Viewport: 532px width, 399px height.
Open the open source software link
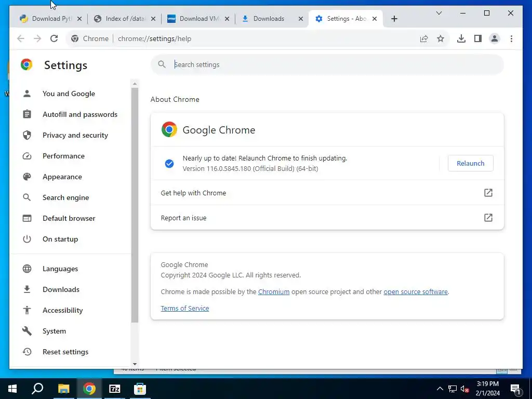coord(415,292)
